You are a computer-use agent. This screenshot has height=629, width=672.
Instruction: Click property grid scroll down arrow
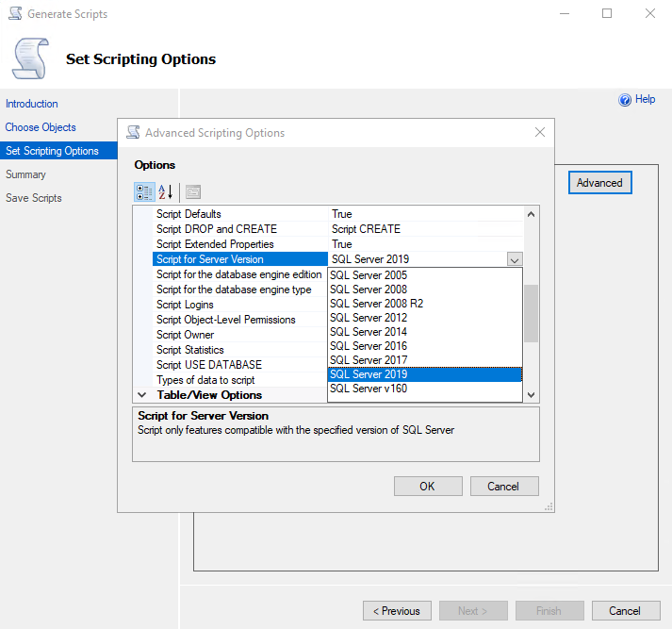(531, 395)
